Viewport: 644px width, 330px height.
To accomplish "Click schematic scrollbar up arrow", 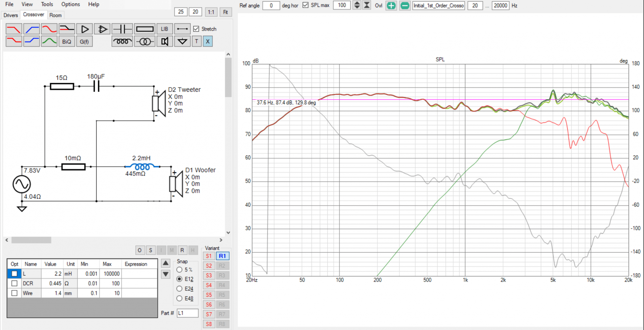I will [228, 54].
